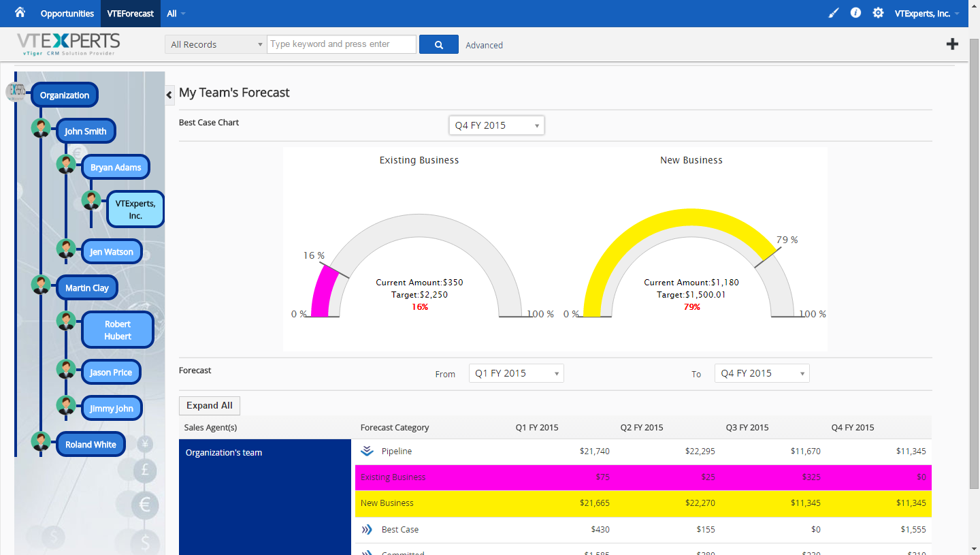Open the Forecast From quarter dropdown
This screenshot has width=980, height=555.
(x=517, y=373)
